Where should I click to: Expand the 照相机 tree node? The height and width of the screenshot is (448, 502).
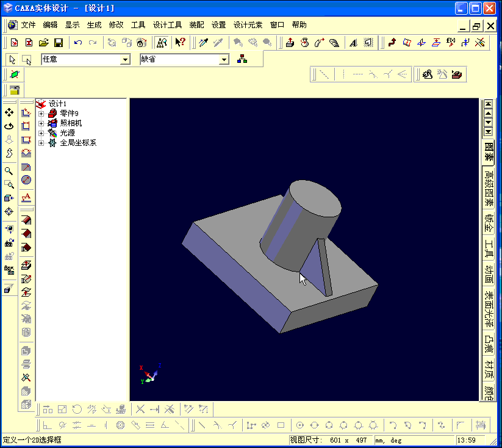[x=41, y=123]
